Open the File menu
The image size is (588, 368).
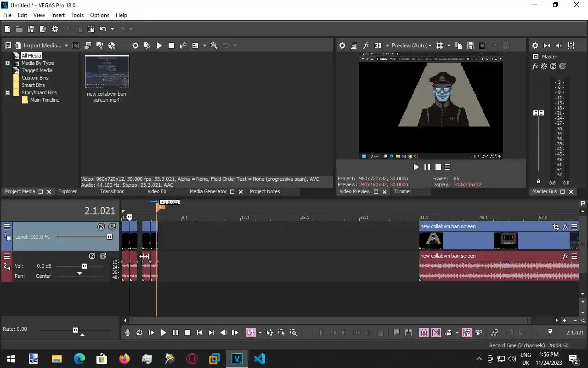point(7,15)
